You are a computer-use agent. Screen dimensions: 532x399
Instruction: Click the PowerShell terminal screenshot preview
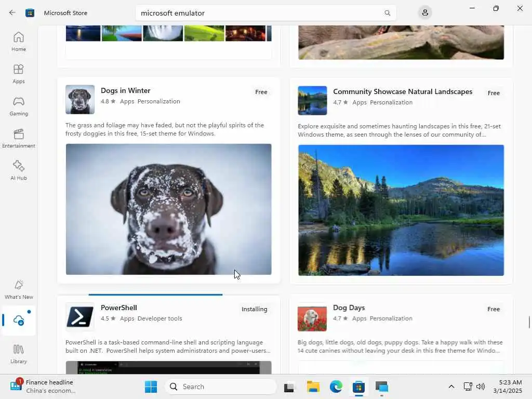tap(169, 367)
